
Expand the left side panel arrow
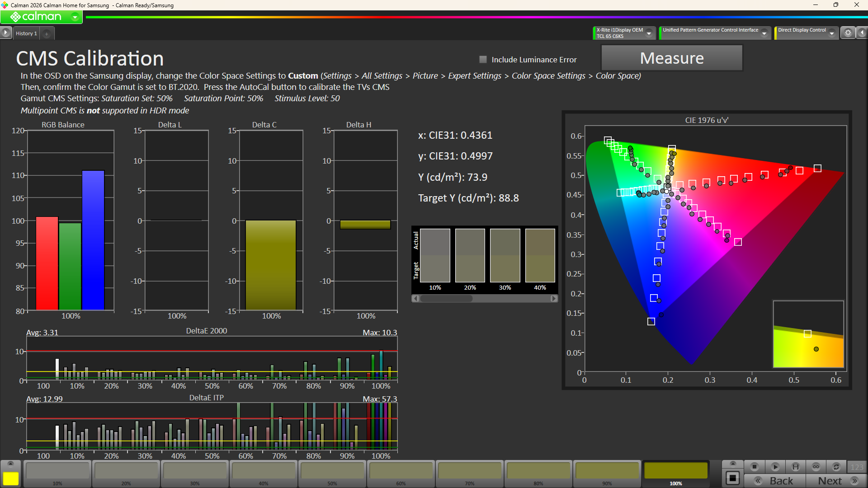(5, 33)
